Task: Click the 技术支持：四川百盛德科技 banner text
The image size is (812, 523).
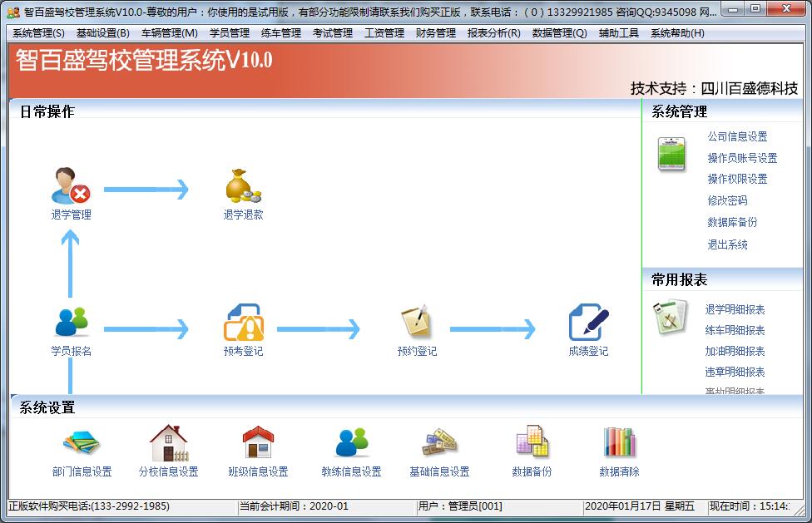Action: pyautogui.click(x=714, y=88)
